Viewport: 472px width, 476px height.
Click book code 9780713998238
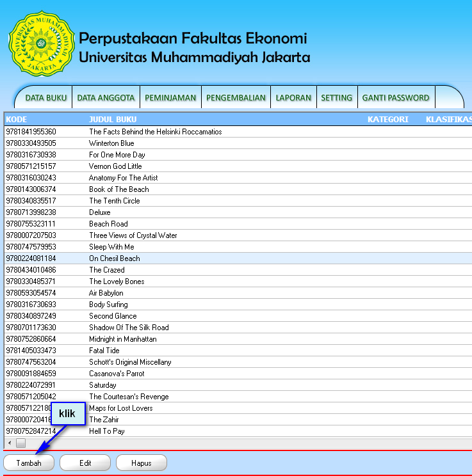coord(31,212)
